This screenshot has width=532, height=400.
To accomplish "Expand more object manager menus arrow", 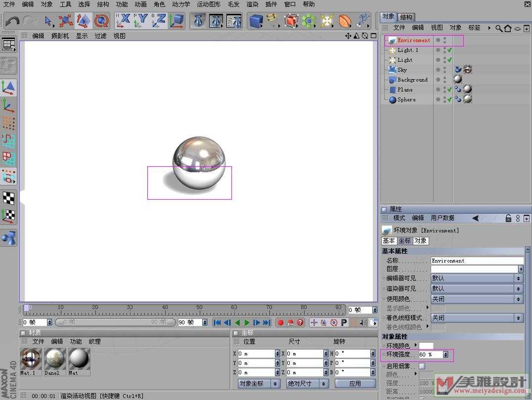I will [x=489, y=28].
